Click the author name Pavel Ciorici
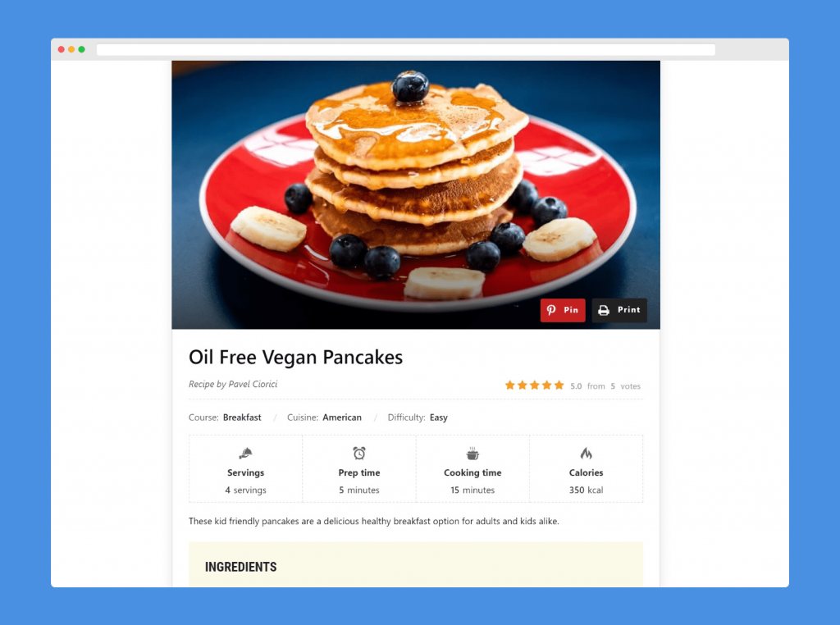Viewport: 840px width, 625px height. 253,384
